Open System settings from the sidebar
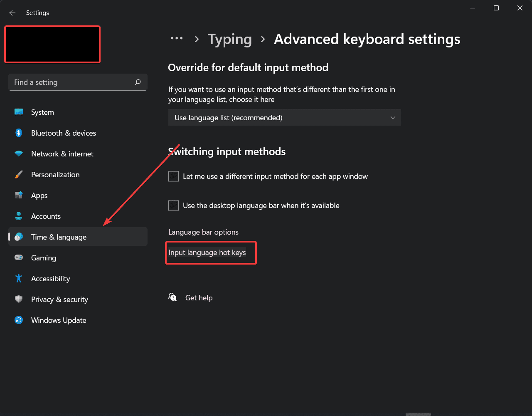The height and width of the screenshot is (416, 532). click(42, 112)
